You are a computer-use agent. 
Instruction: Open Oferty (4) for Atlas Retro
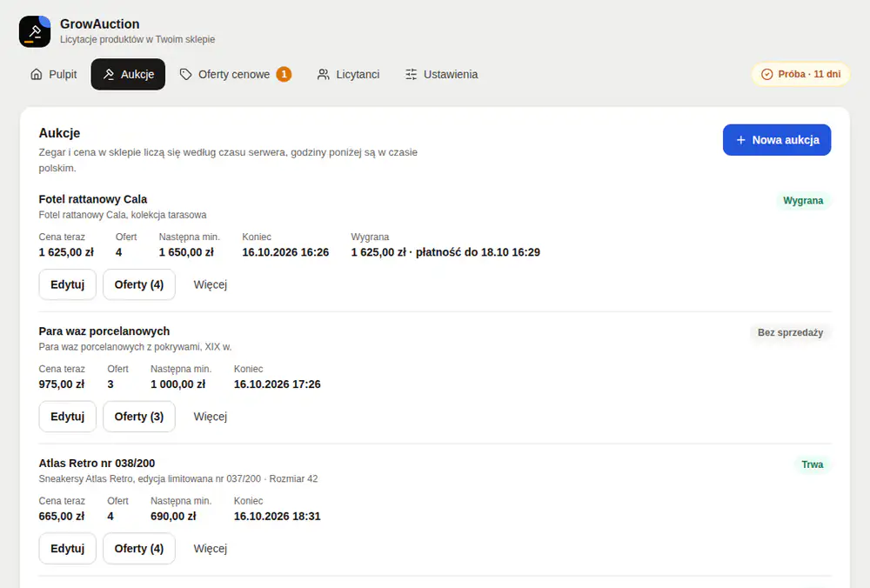pos(139,549)
